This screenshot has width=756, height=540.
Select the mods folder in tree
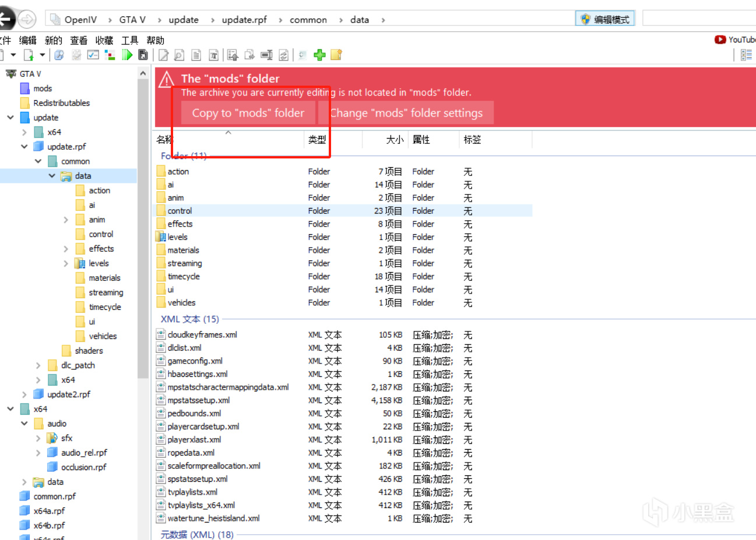pyautogui.click(x=43, y=89)
